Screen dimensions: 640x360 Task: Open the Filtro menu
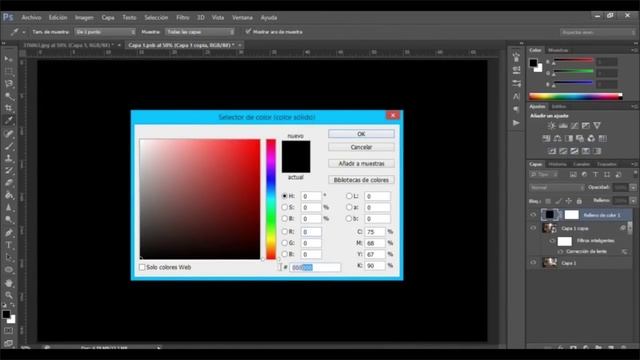click(182, 18)
